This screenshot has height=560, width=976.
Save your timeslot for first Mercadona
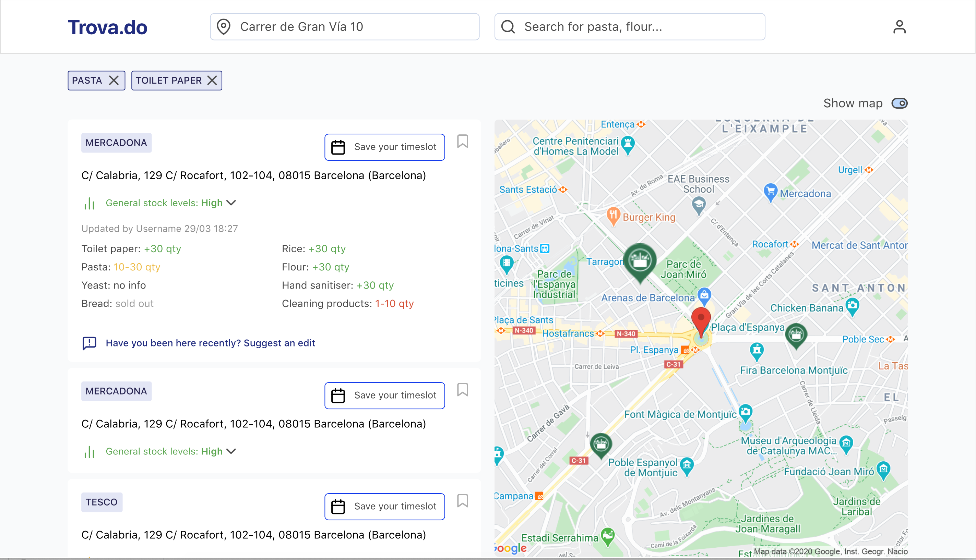(384, 147)
